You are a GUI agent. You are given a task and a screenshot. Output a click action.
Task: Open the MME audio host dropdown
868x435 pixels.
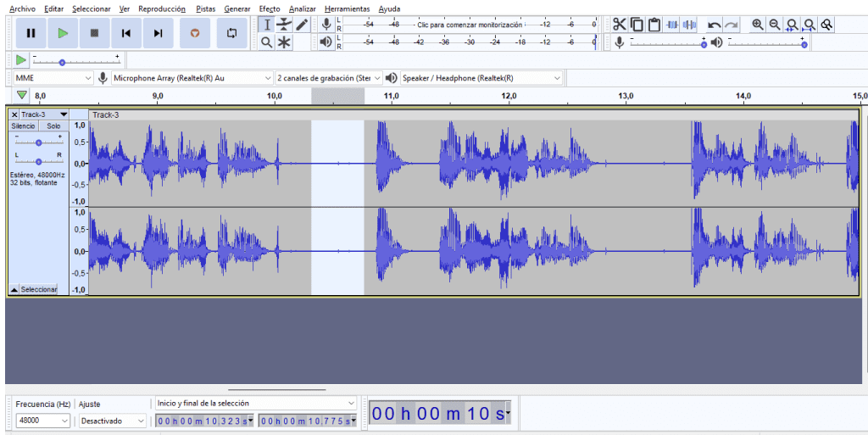53,78
